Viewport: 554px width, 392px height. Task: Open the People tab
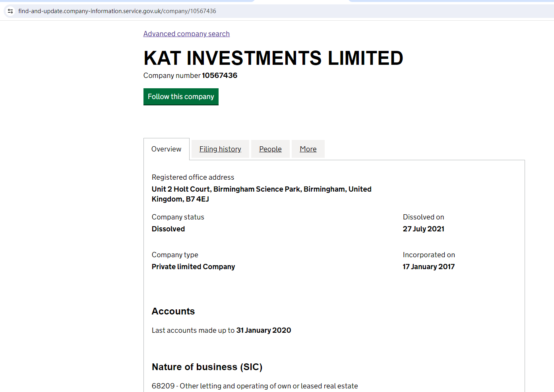point(270,149)
